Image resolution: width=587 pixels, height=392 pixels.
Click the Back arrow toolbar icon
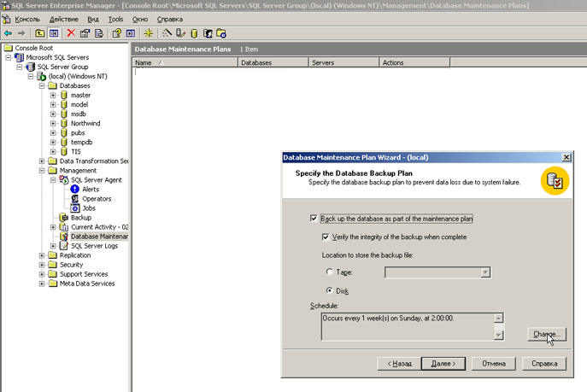pyautogui.click(x=8, y=33)
